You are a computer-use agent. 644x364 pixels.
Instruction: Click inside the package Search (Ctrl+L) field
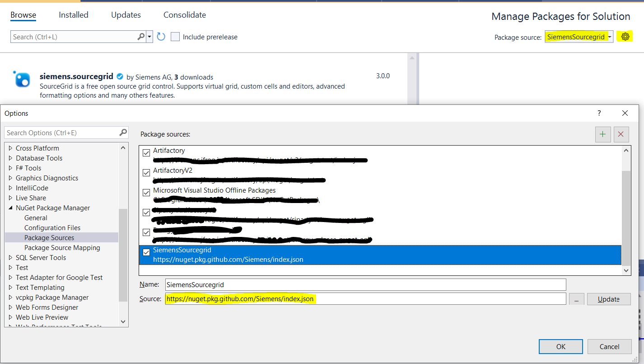[74, 37]
